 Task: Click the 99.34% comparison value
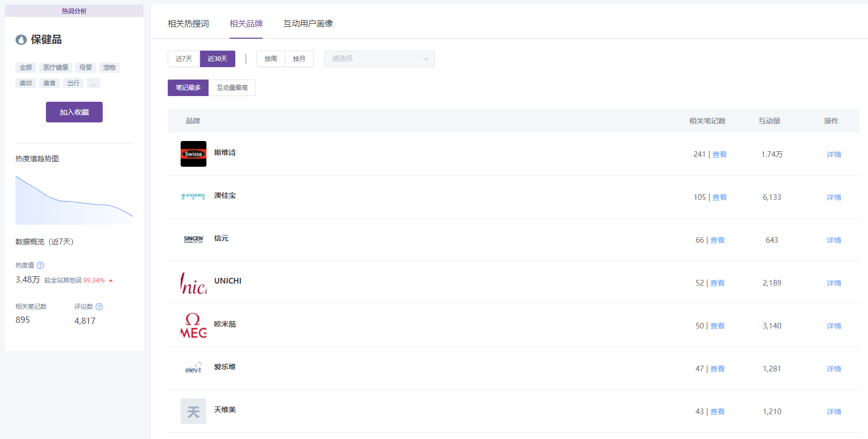[94, 280]
